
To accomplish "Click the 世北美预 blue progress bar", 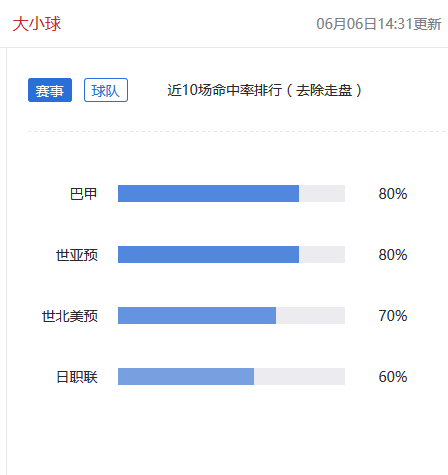I will click(x=197, y=316).
